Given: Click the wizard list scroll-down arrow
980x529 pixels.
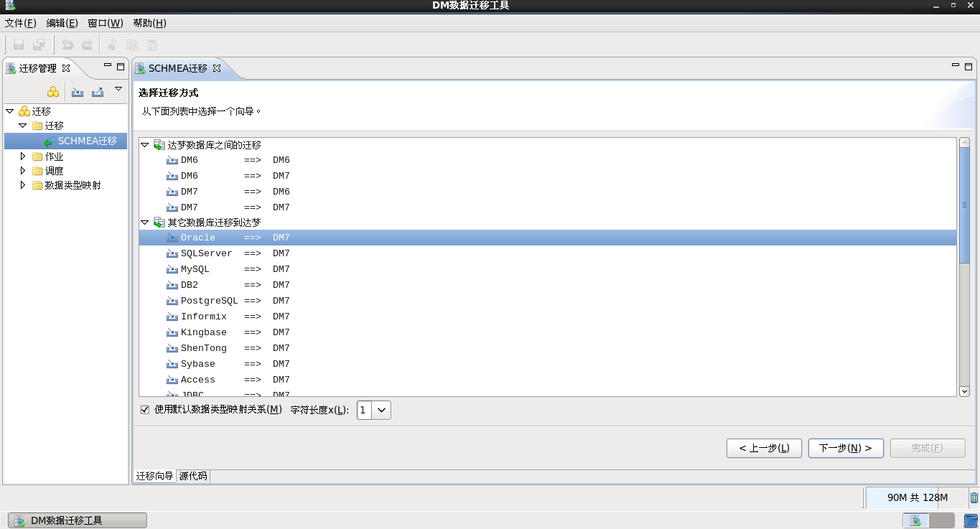Looking at the screenshot, I should click(x=964, y=391).
